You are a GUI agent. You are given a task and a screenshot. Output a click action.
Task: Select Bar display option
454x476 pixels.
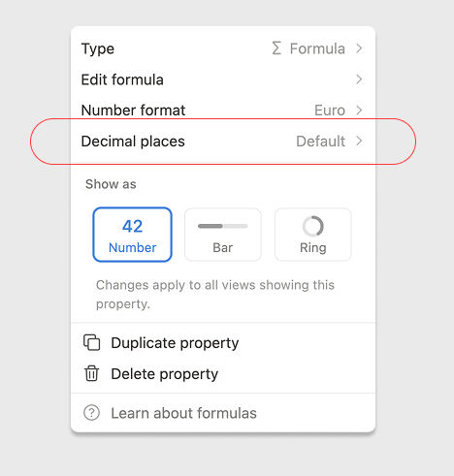pyautogui.click(x=223, y=235)
